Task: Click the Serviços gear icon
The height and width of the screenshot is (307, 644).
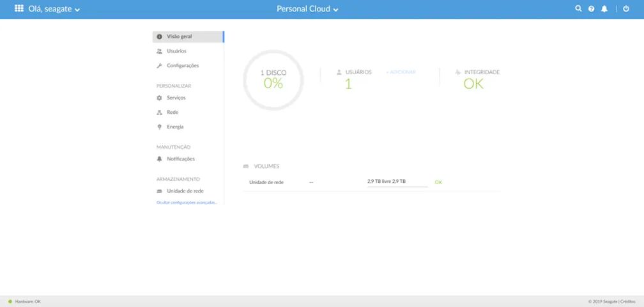Action: point(160,98)
